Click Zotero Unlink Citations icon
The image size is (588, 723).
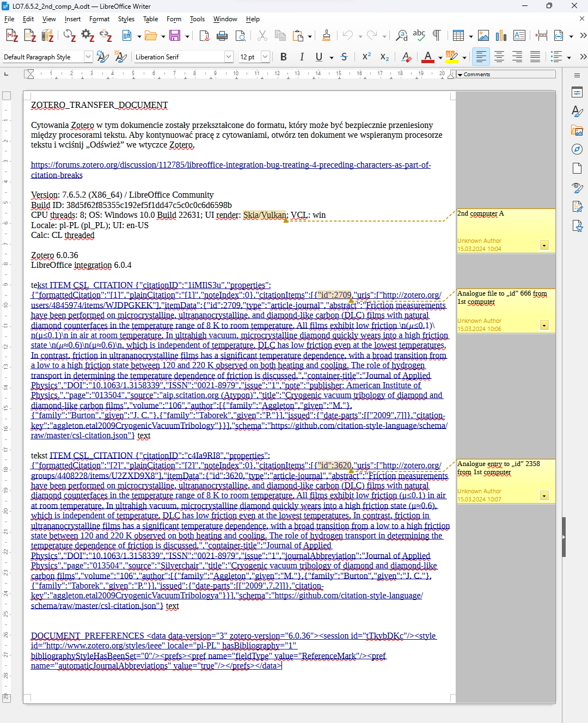tap(106, 36)
